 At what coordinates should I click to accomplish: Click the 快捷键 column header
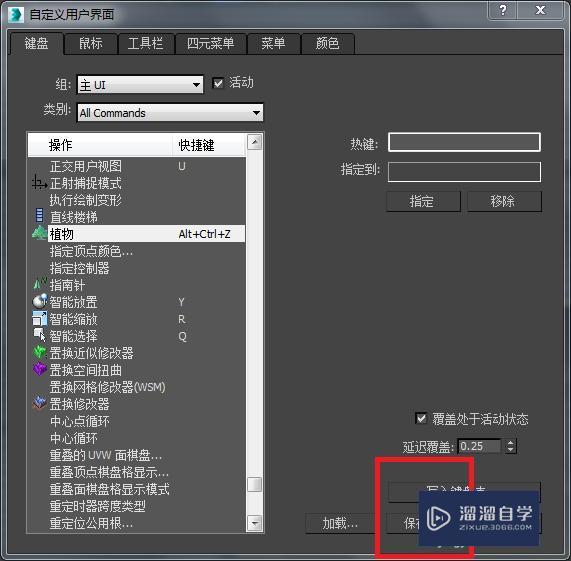click(x=209, y=145)
